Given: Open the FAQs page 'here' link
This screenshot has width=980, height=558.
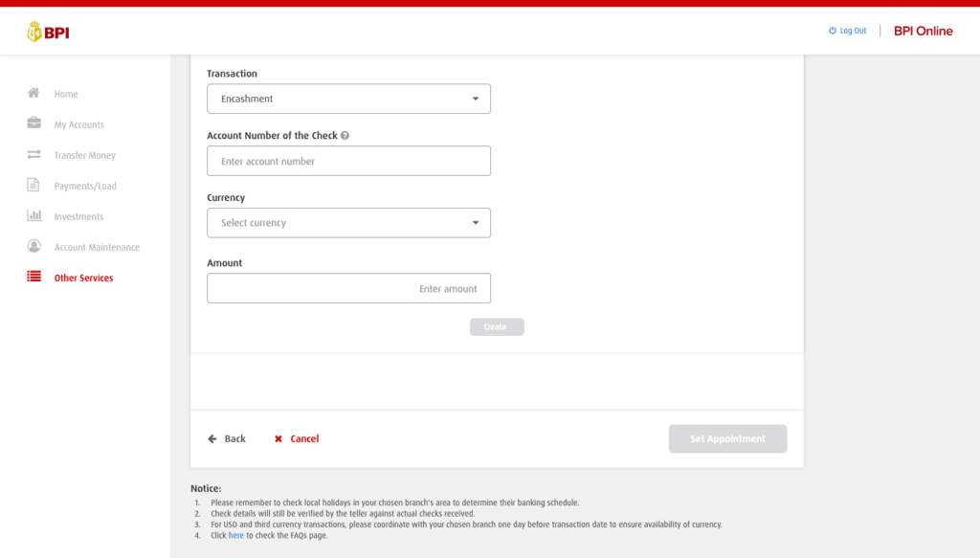Looking at the screenshot, I should (x=235, y=535).
